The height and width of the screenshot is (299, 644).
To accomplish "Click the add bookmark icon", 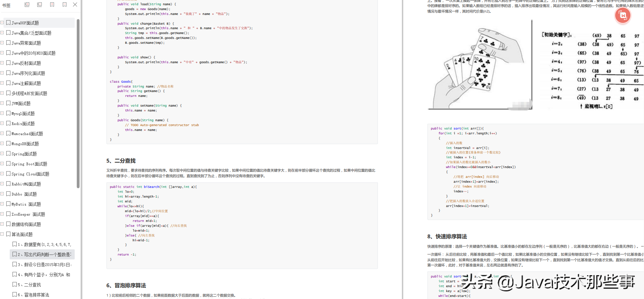I will (52, 5).
